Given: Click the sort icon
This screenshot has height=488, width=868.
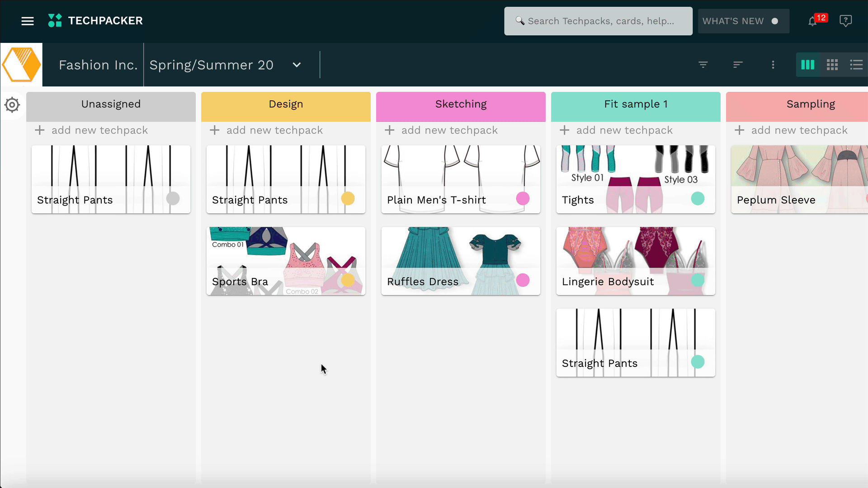Looking at the screenshot, I should pos(738,65).
